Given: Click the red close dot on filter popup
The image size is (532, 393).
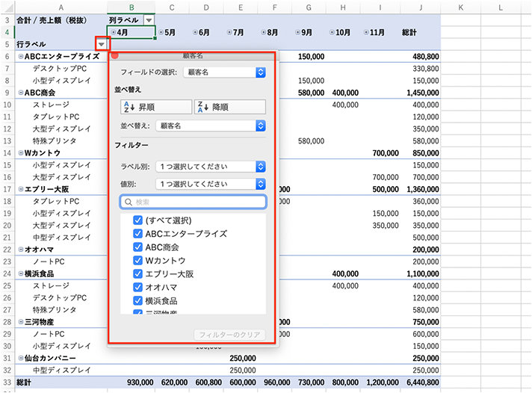Looking at the screenshot, I should tap(115, 56).
